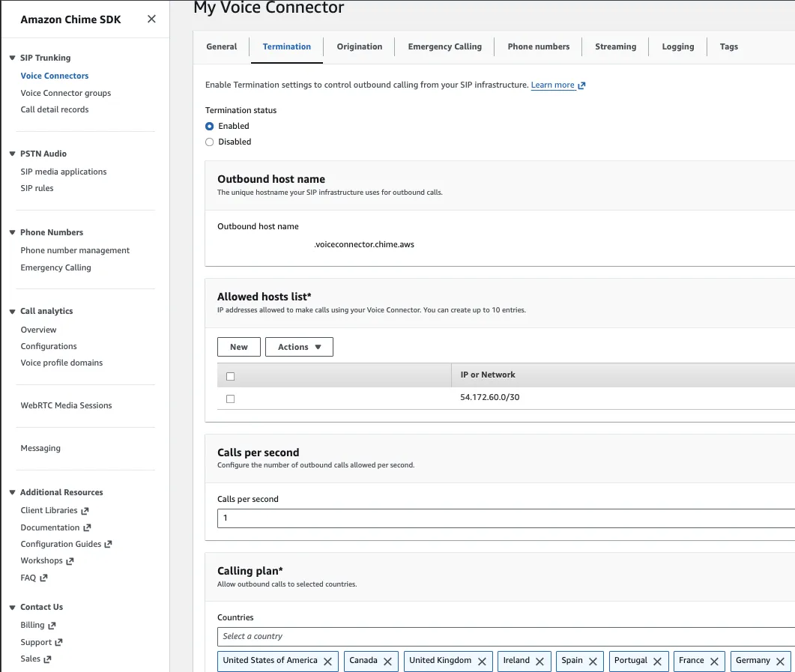Click external link icon next to FAQ
The width and height of the screenshot is (795, 672).
click(x=43, y=578)
